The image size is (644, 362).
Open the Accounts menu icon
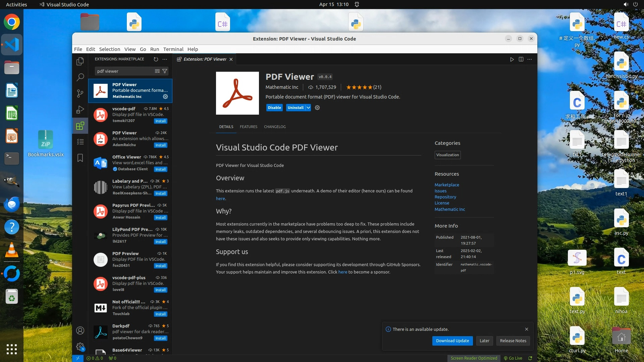[x=80, y=330]
